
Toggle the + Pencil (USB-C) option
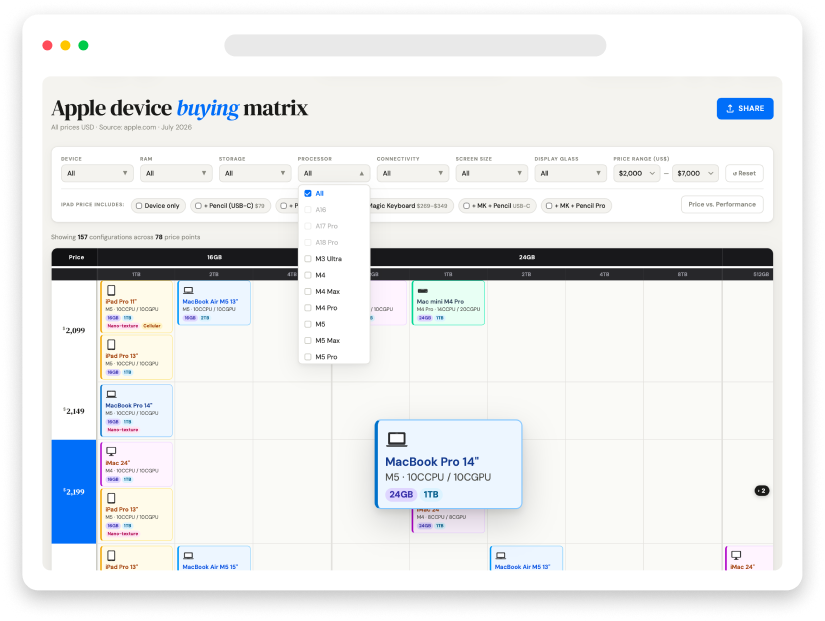[x=230, y=206]
